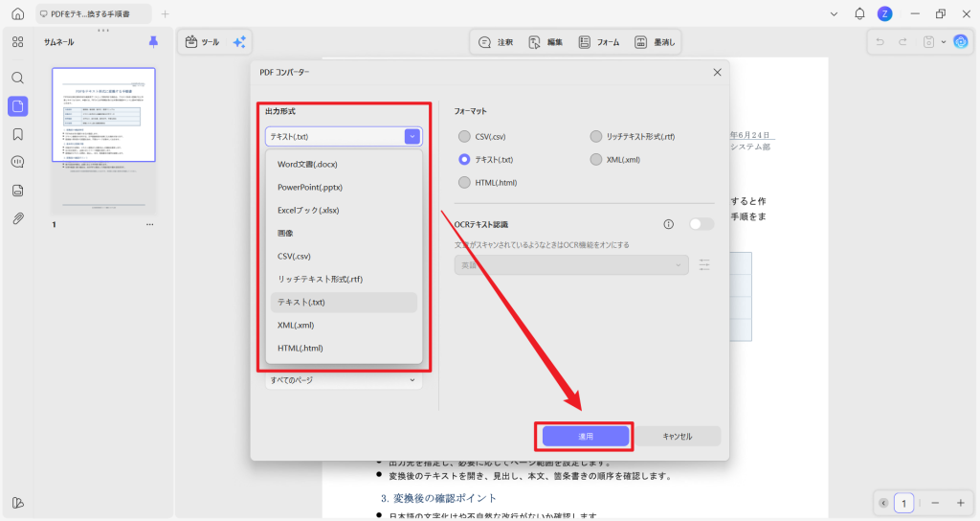
Task: Switch to フォーム form mode
Action: point(599,42)
